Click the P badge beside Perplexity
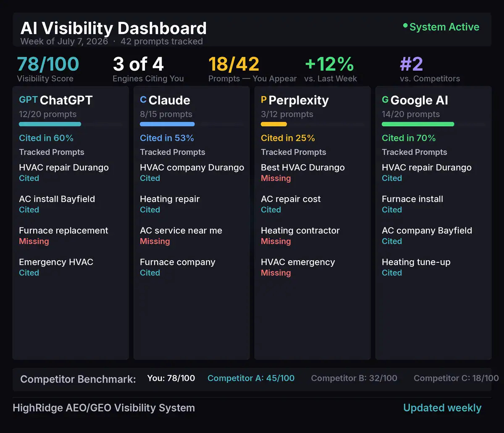The width and height of the screenshot is (504, 433). pos(264,100)
